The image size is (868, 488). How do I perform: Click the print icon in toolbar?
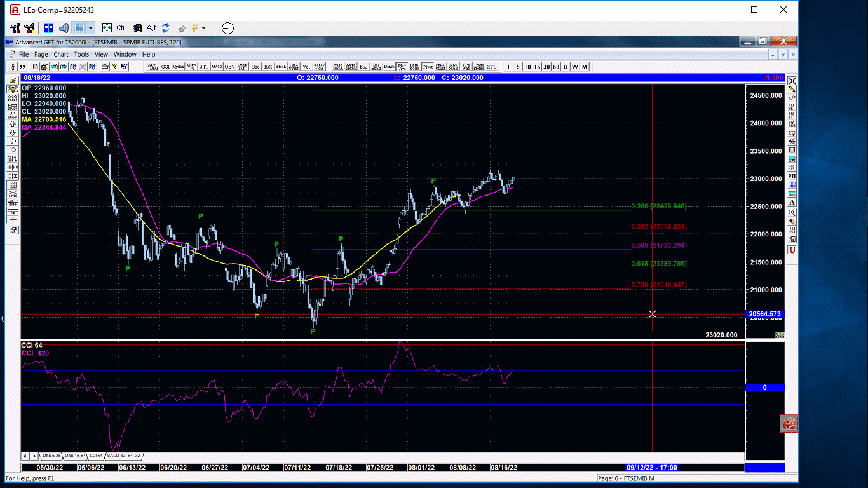coord(105,67)
